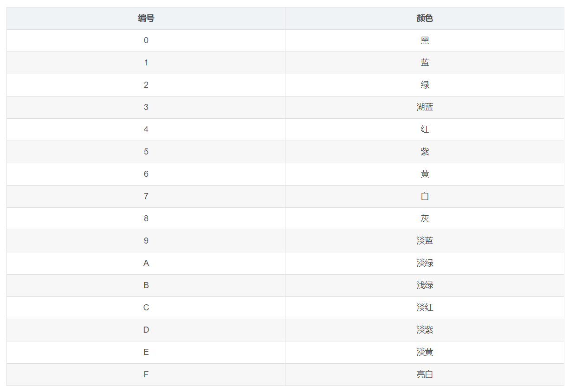Select the 亮白 cell in last row
The image size is (569, 392).
424,374
